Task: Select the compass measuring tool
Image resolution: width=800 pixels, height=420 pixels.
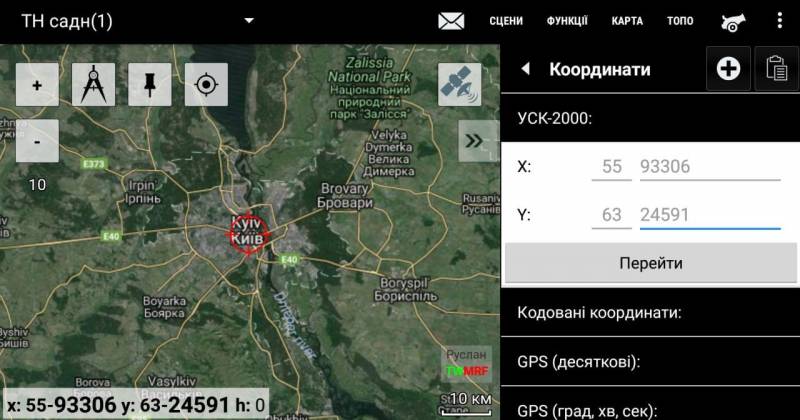Action: click(93, 85)
